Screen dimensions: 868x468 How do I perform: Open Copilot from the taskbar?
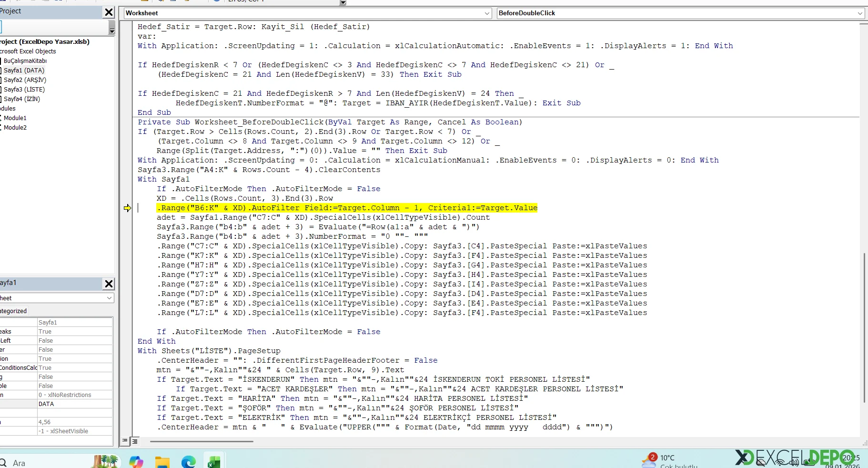[136, 462]
